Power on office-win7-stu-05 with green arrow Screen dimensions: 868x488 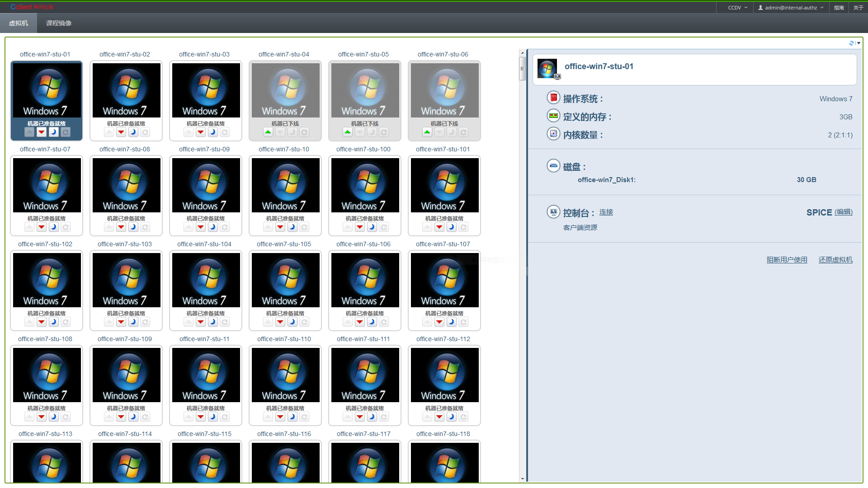pos(348,132)
